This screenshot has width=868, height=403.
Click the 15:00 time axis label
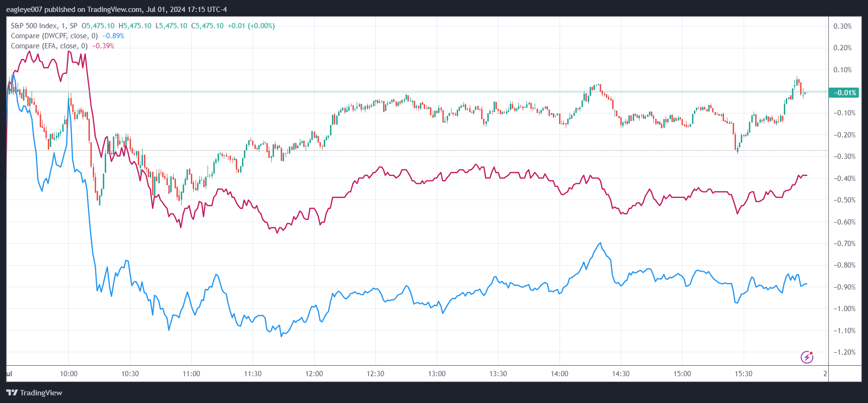pos(682,374)
